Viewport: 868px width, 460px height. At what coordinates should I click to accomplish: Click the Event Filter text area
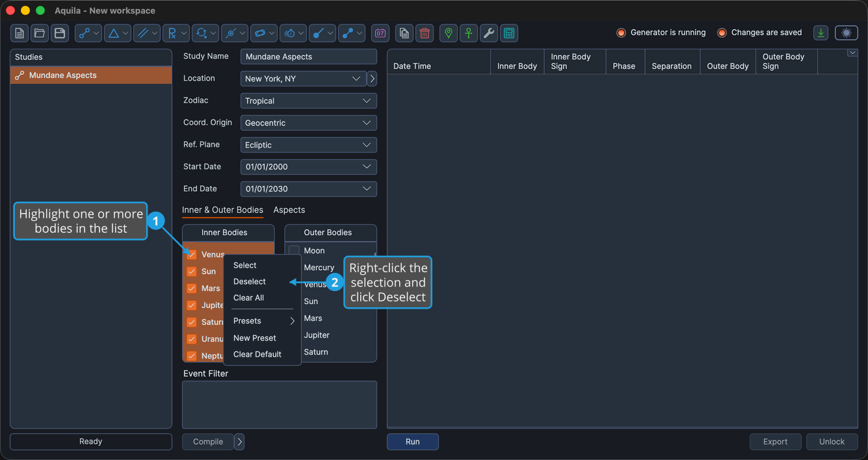280,405
